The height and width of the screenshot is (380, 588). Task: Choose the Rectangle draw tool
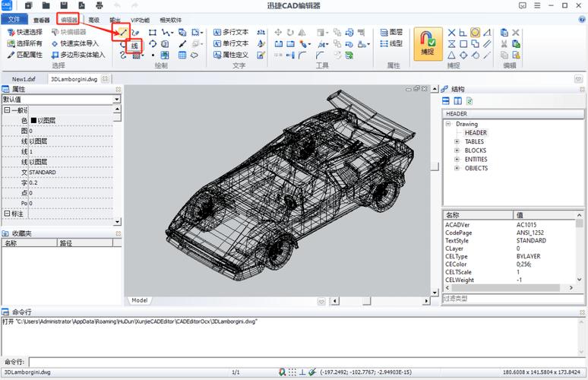click(x=152, y=33)
